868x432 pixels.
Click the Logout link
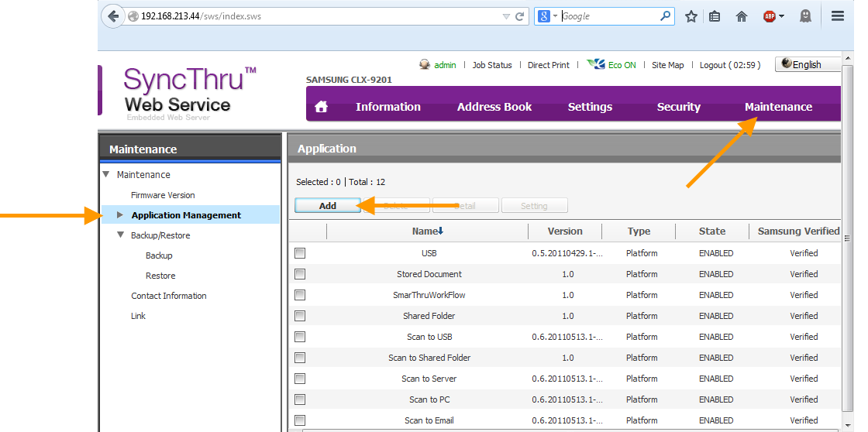coord(730,65)
